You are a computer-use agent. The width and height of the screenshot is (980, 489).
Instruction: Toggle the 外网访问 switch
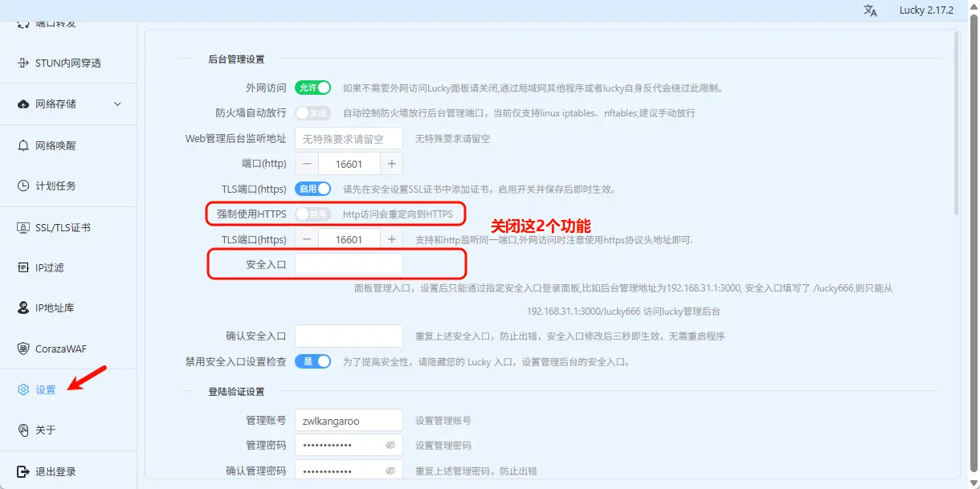point(312,88)
